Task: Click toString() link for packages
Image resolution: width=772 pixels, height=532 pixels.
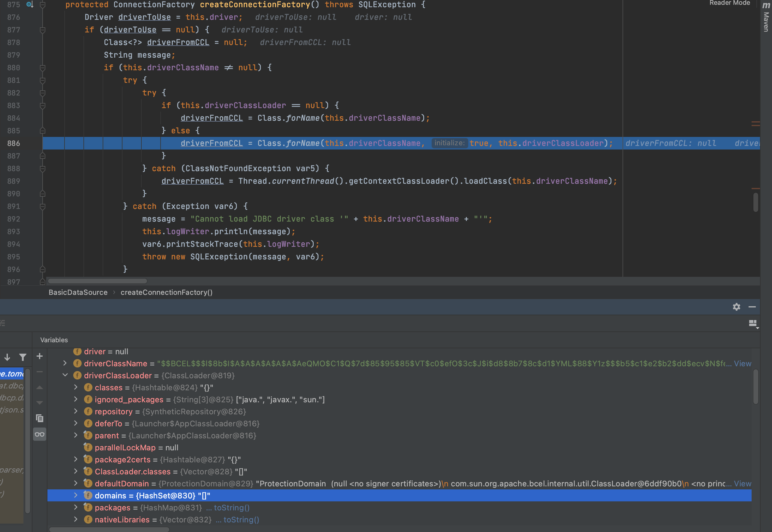Action: (231, 507)
